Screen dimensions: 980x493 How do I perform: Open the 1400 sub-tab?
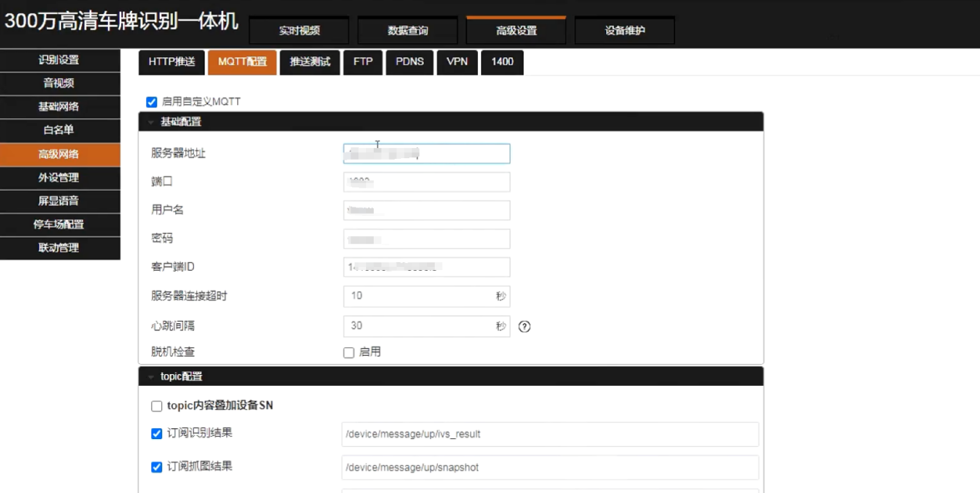coord(502,62)
